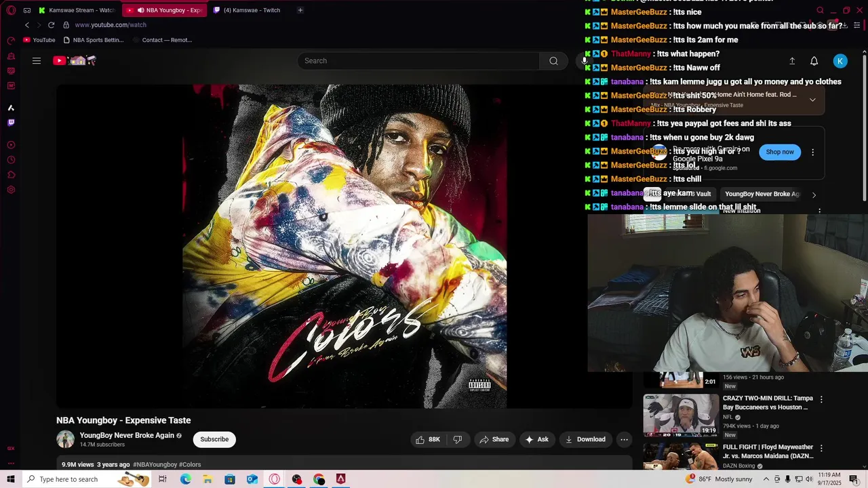This screenshot has width=868, height=488.
Task: Open the YoungBoy Never Broke Again channel name
Action: [127, 435]
